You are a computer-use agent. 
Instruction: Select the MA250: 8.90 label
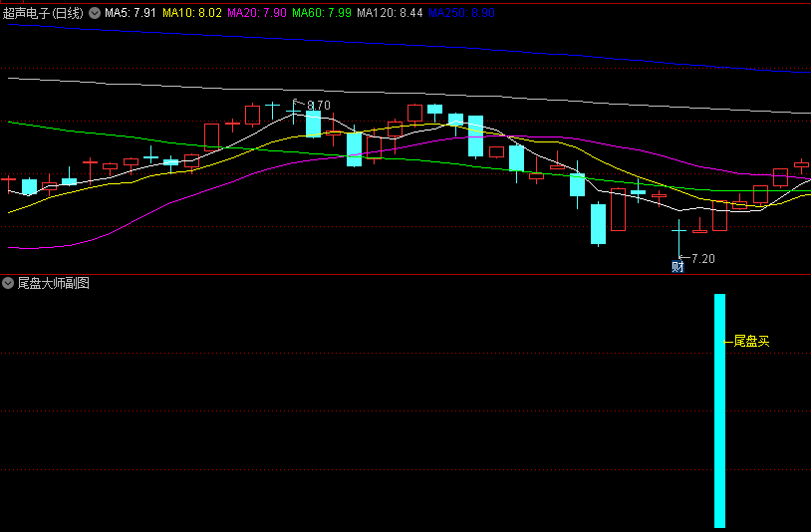click(x=462, y=13)
